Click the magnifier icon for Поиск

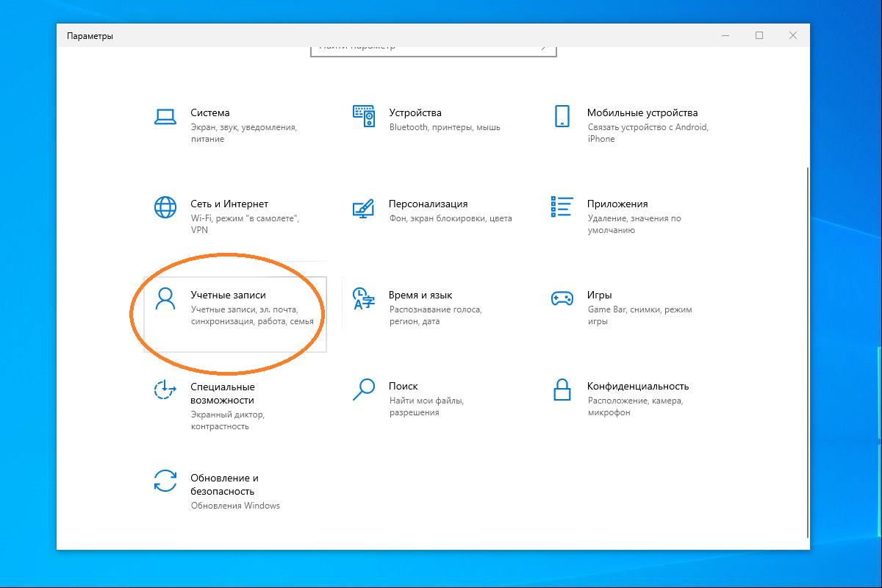point(364,390)
